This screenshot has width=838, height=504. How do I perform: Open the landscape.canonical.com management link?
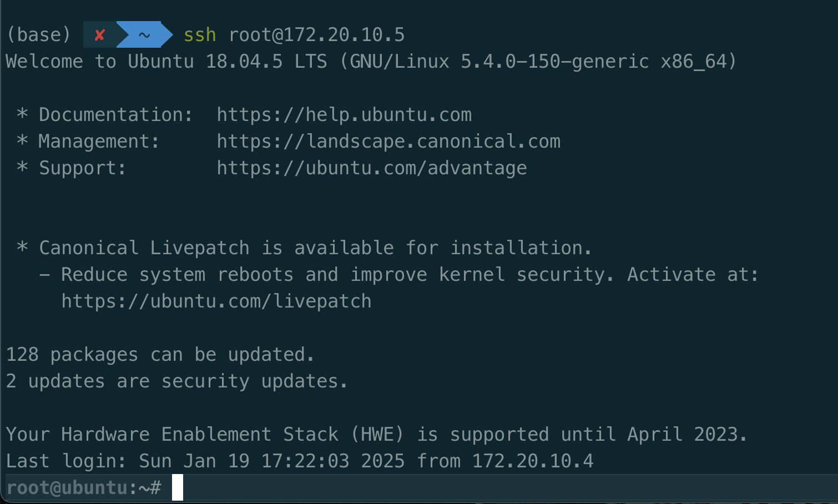(388, 142)
